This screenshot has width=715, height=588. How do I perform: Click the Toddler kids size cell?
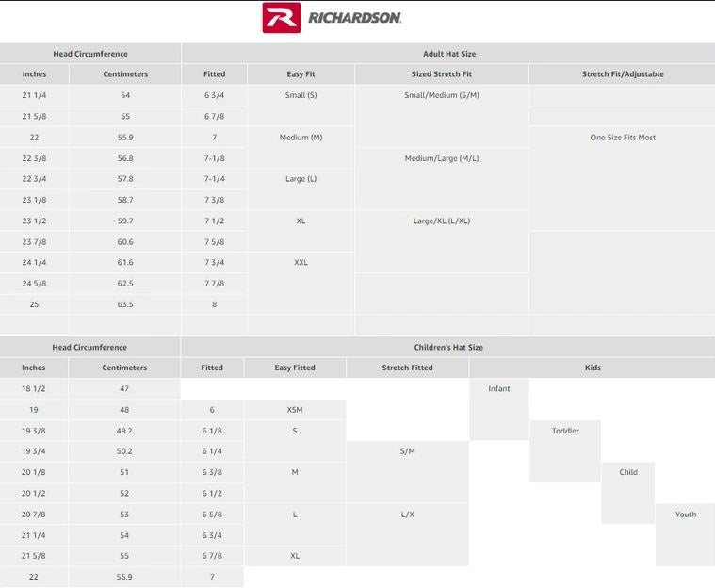click(565, 431)
